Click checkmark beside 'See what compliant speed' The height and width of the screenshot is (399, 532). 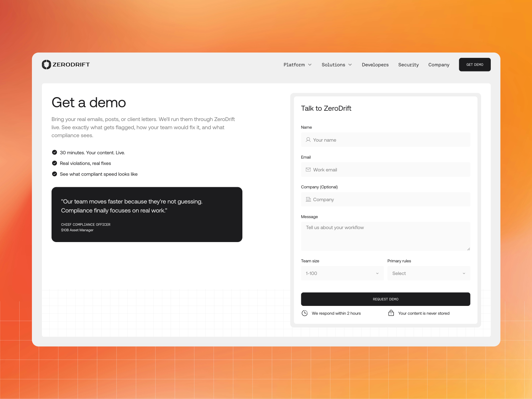coord(55,174)
